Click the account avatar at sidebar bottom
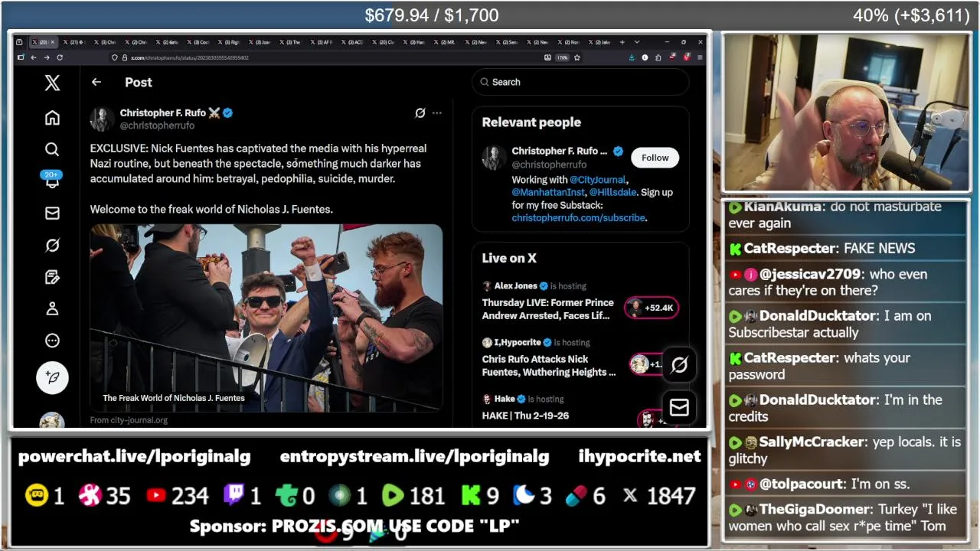The image size is (980, 551). click(x=52, y=421)
